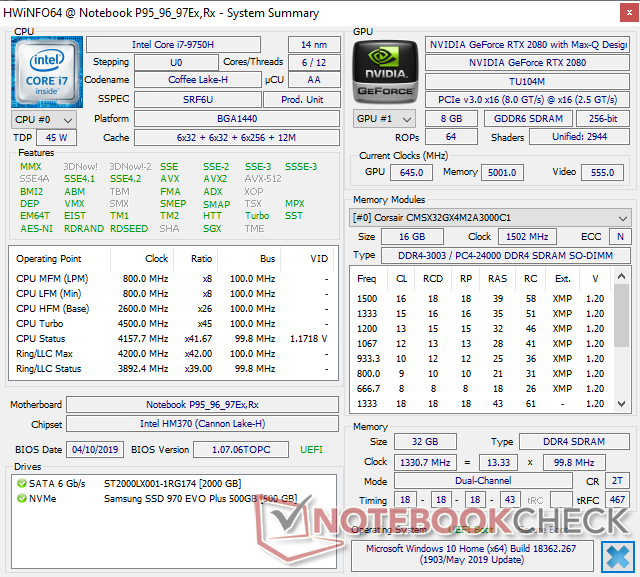The height and width of the screenshot is (577, 640).
Task: Click the Windows 10 Home build field
Action: click(x=471, y=554)
